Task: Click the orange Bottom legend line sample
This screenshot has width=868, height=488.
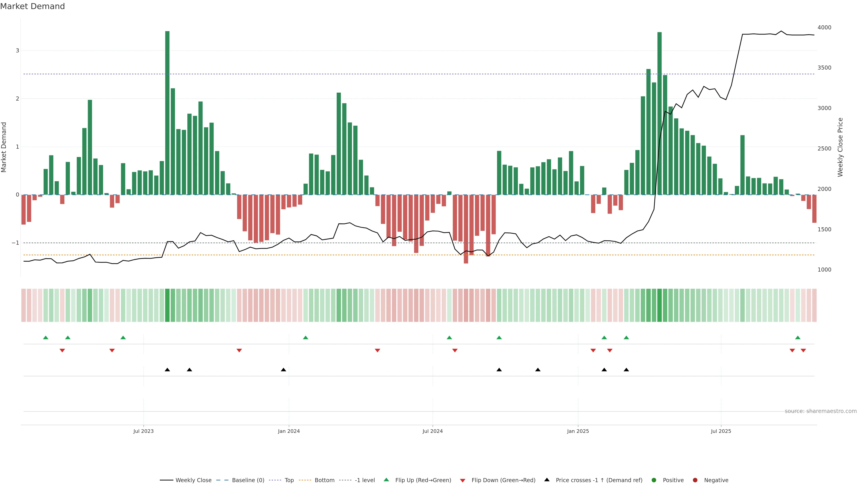Action: pos(305,480)
